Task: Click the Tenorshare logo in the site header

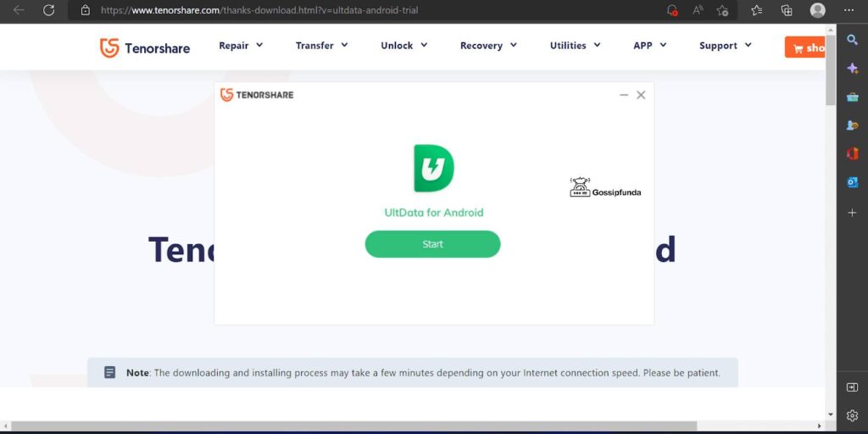Action: tap(145, 48)
